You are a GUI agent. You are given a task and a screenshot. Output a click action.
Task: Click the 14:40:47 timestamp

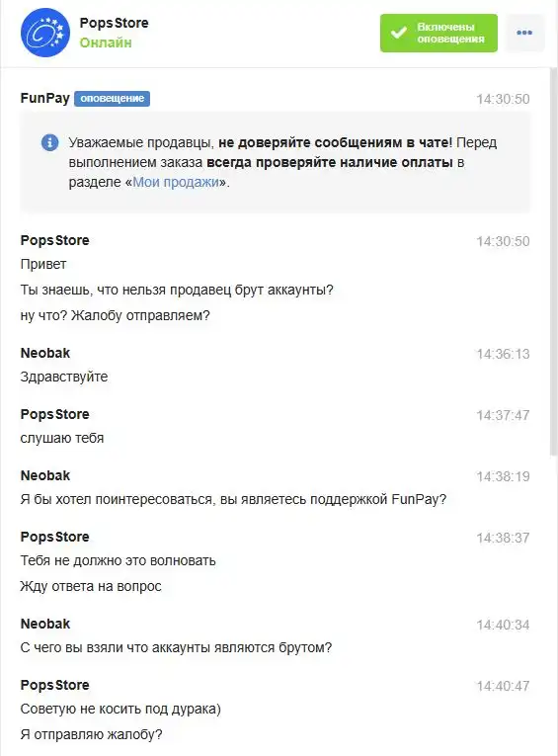[x=503, y=686]
